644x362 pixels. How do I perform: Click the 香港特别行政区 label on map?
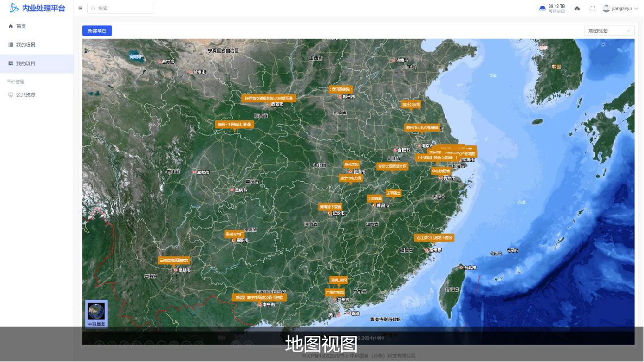(385, 320)
